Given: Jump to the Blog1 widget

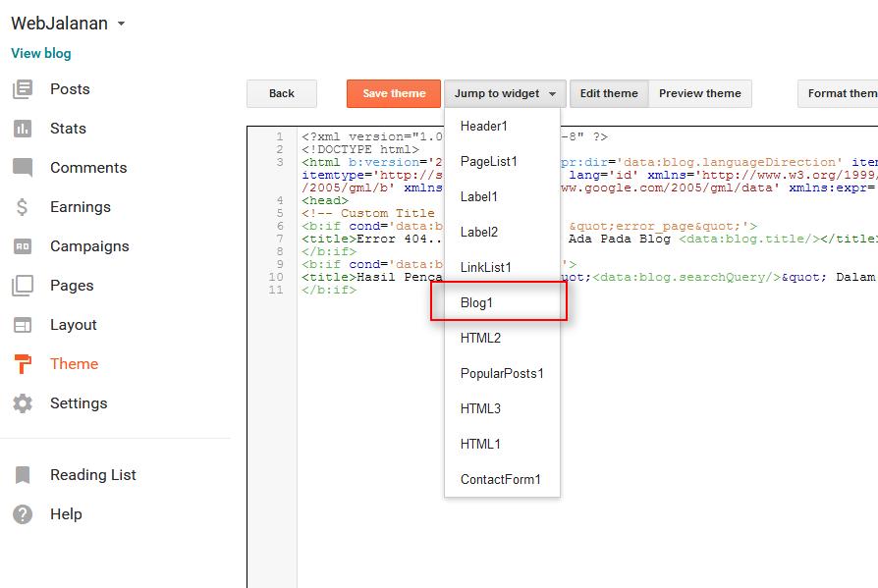Looking at the screenshot, I should pos(502,302).
